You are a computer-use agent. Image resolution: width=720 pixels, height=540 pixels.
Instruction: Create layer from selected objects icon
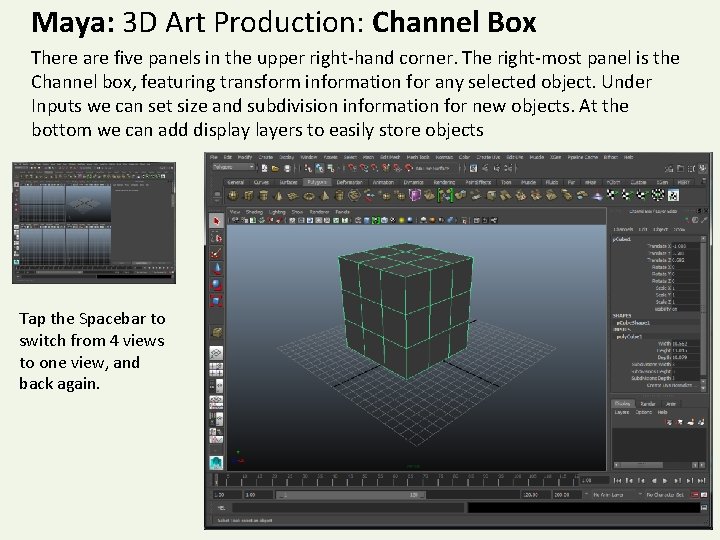(701, 422)
